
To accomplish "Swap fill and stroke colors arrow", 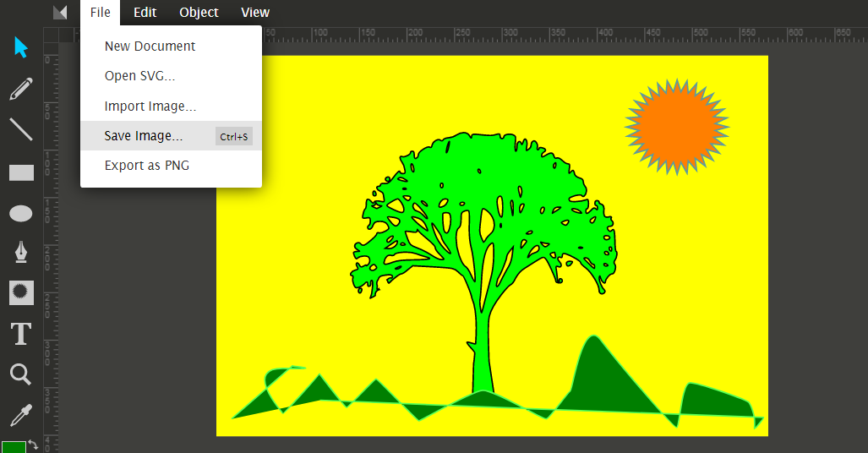I will [33, 445].
